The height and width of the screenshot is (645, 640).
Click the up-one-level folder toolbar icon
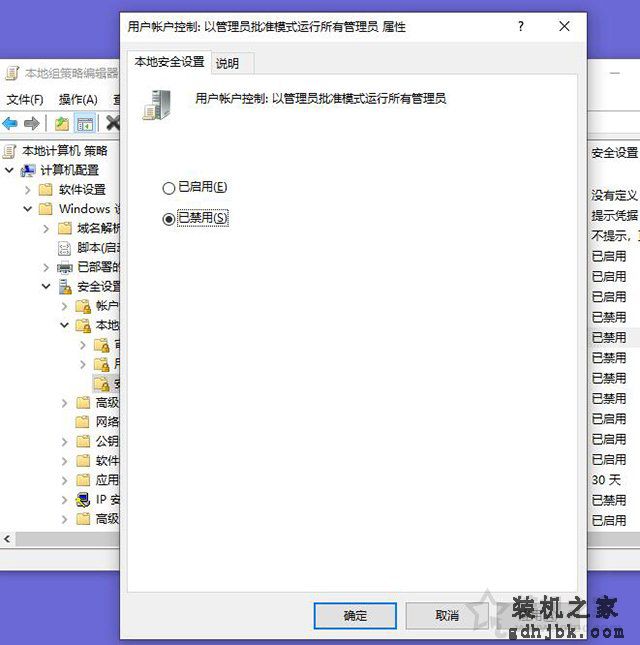[x=62, y=123]
